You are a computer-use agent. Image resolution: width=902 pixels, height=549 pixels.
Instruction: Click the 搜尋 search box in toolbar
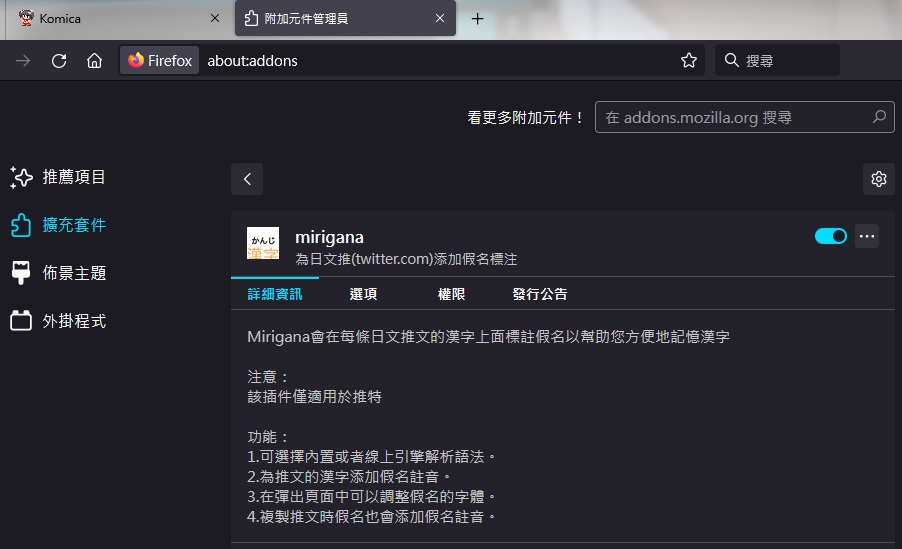[777, 60]
